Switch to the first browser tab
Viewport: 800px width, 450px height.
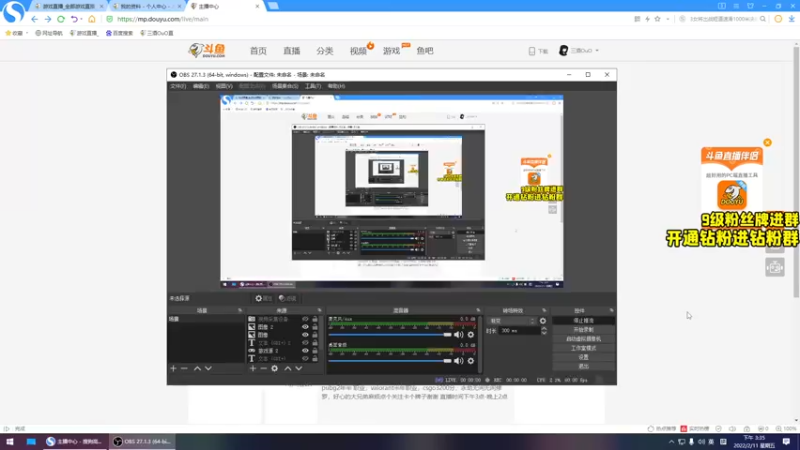pos(68,6)
